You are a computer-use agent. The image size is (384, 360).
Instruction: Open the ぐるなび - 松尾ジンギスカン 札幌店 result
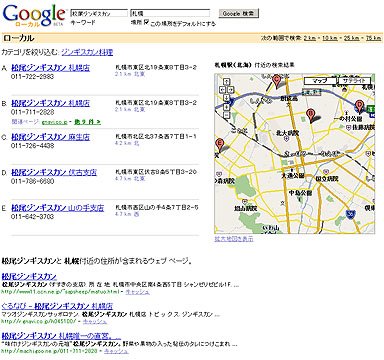click(x=57, y=306)
